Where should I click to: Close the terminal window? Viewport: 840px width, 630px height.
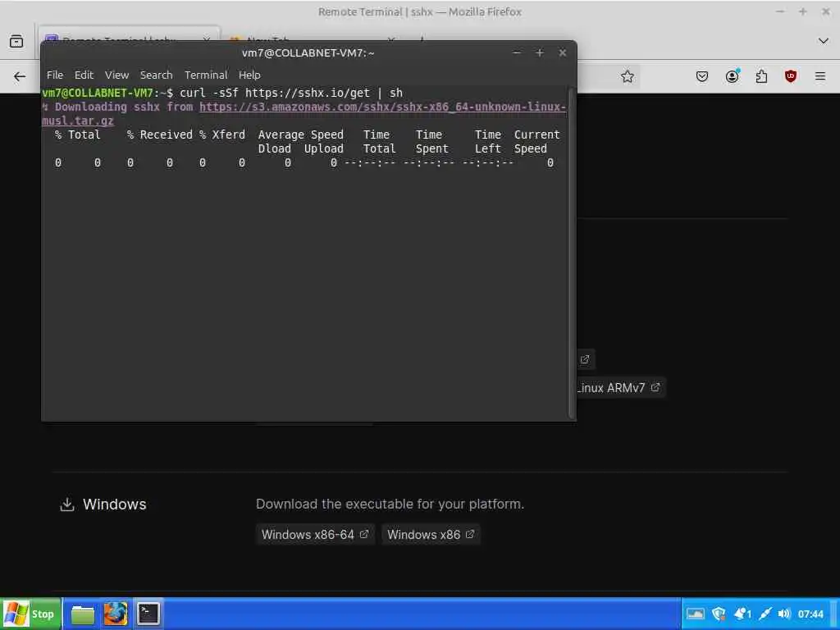563,52
